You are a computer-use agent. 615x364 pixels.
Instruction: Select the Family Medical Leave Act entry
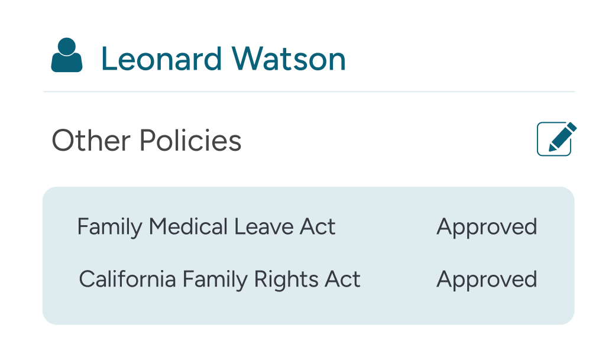pyautogui.click(x=206, y=226)
